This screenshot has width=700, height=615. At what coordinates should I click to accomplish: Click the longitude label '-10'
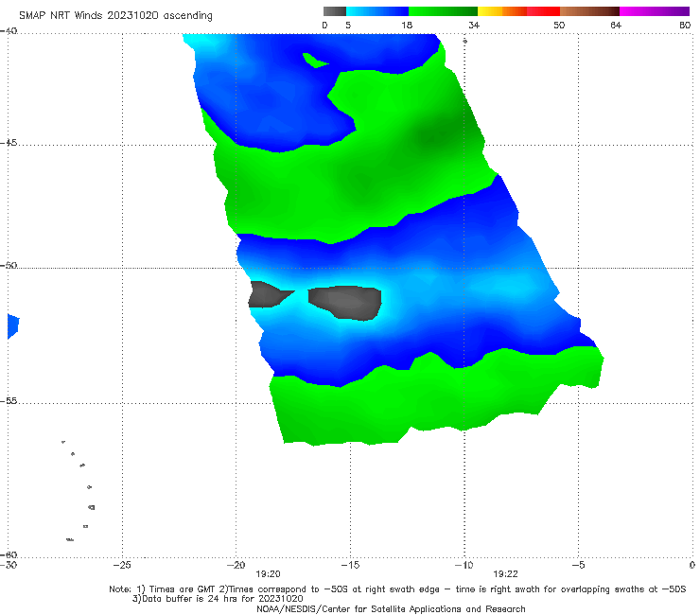(x=464, y=565)
